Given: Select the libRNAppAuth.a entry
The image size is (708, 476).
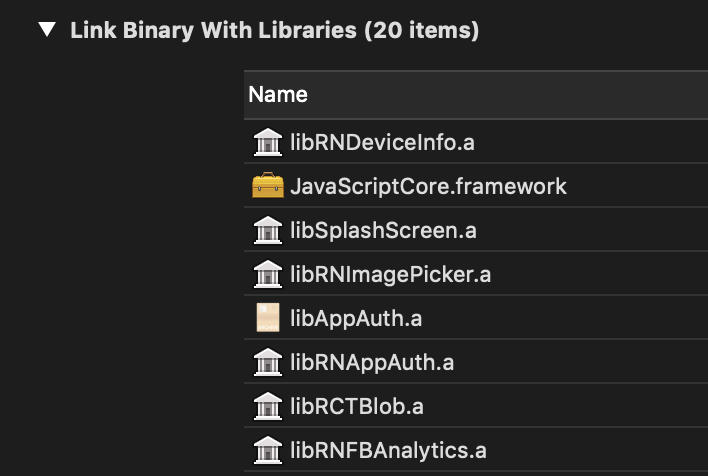Looking at the screenshot, I should tap(476, 362).
